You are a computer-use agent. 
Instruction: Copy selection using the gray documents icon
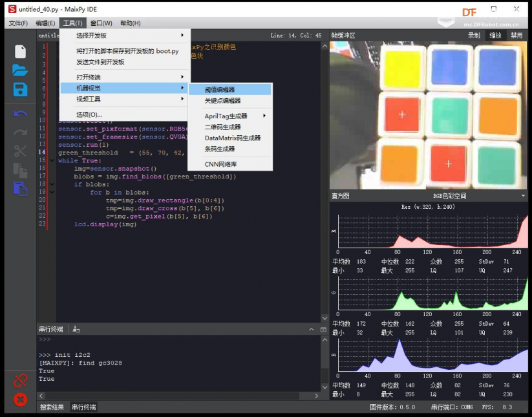[x=20, y=170]
